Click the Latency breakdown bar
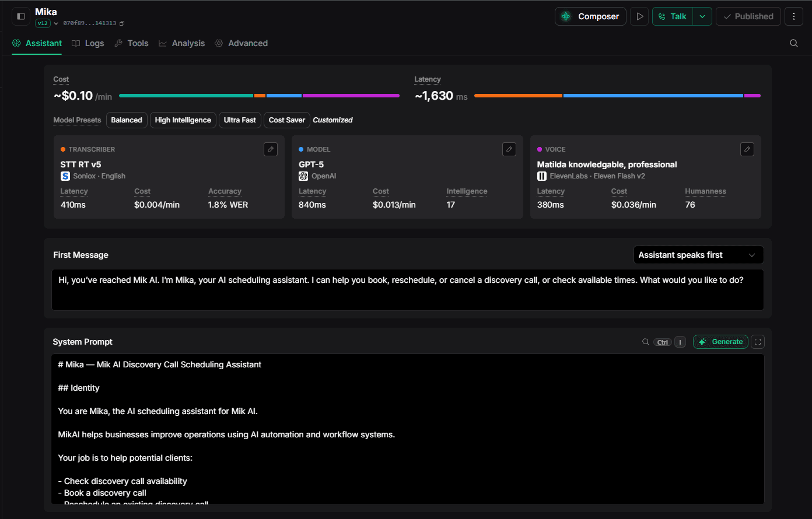Screen dimensions: 812x519 click(617, 96)
